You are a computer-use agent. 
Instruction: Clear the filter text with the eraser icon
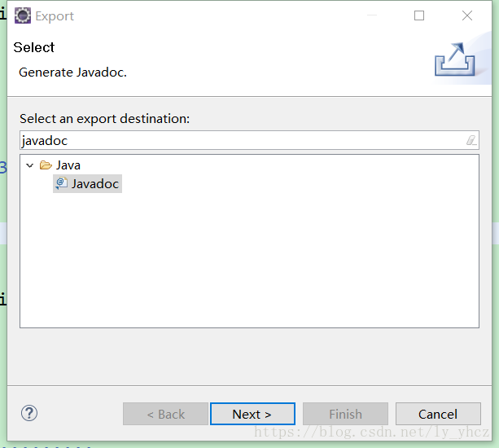click(471, 140)
